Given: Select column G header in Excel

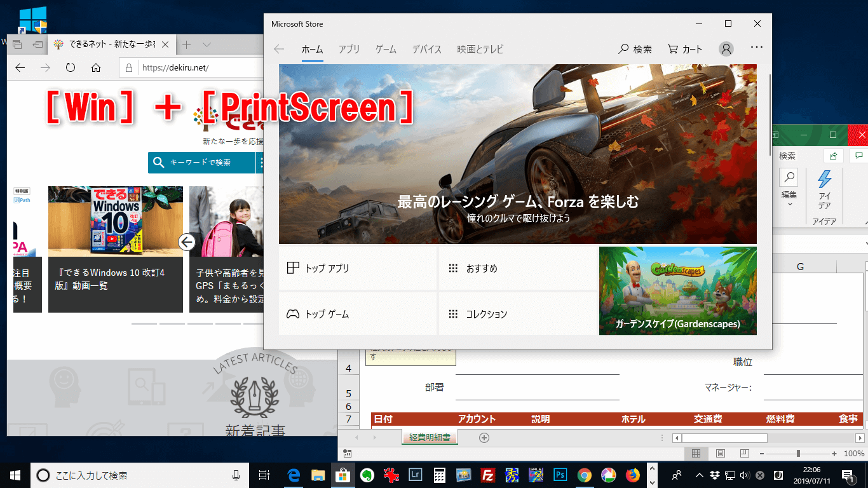Looking at the screenshot, I should pyautogui.click(x=800, y=266).
